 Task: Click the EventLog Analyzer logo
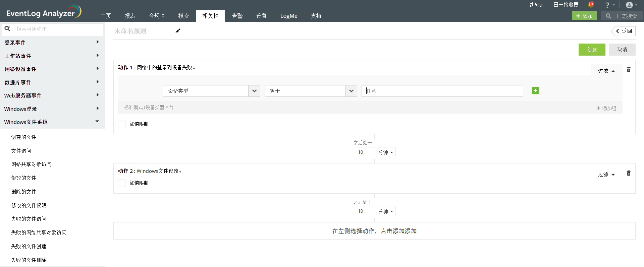pyautogui.click(x=44, y=12)
